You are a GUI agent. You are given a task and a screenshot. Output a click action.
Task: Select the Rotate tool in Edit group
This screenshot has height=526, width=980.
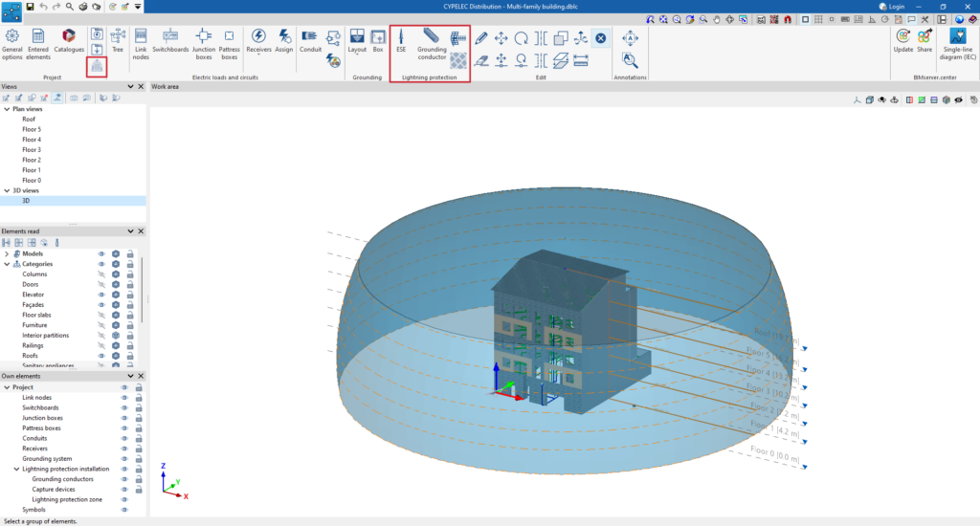(522, 38)
